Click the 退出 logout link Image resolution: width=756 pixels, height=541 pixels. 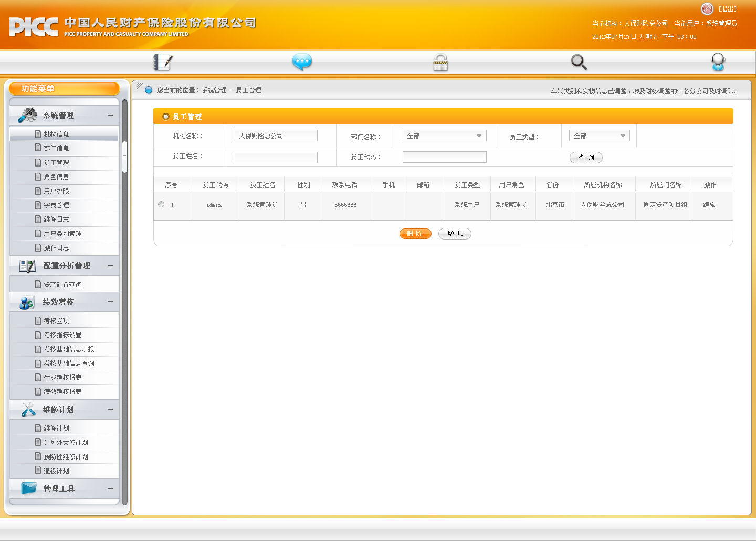[728, 9]
